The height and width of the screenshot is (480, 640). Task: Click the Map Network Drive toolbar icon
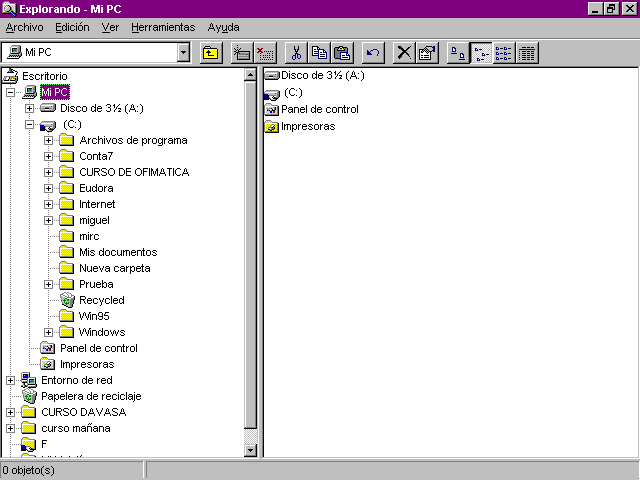pyautogui.click(x=242, y=53)
